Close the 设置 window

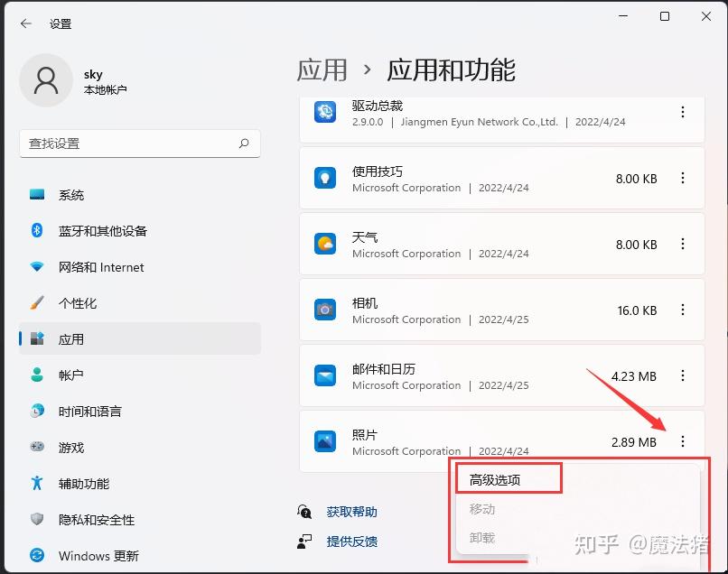coord(705,16)
